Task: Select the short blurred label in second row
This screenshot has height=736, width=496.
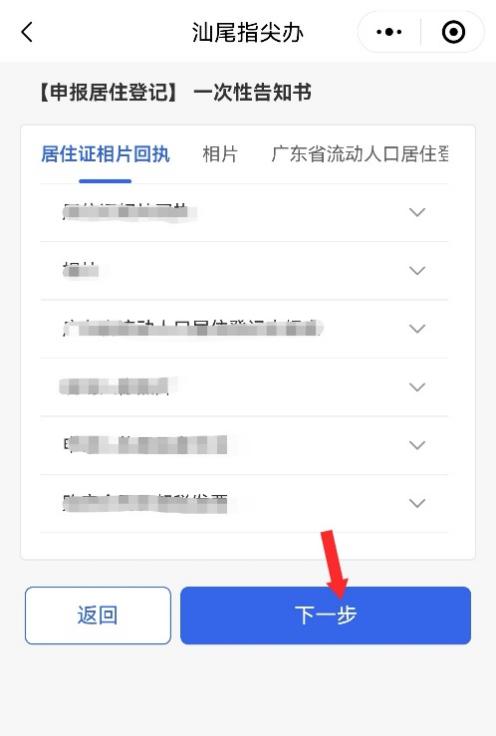Action: tap(81, 270)
